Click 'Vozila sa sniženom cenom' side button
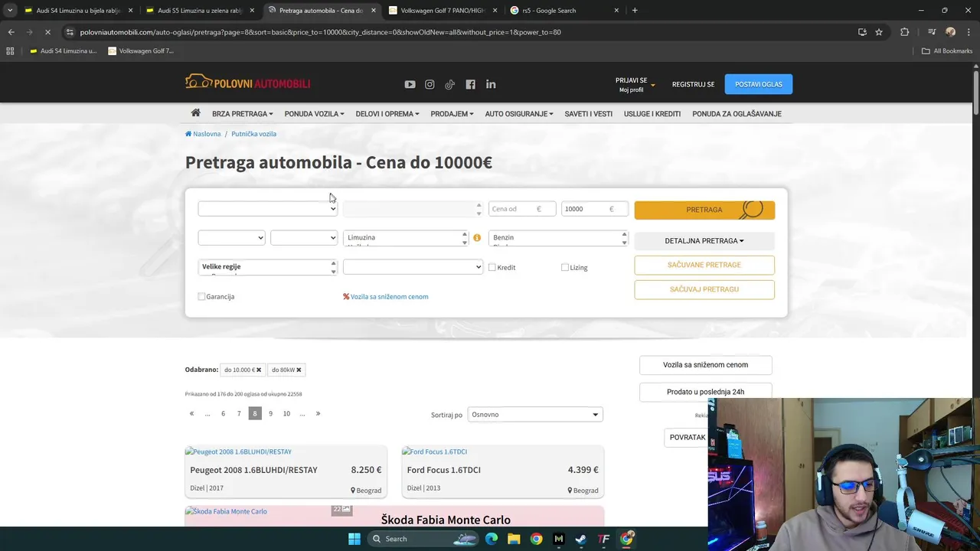 (x=705, y=365)
